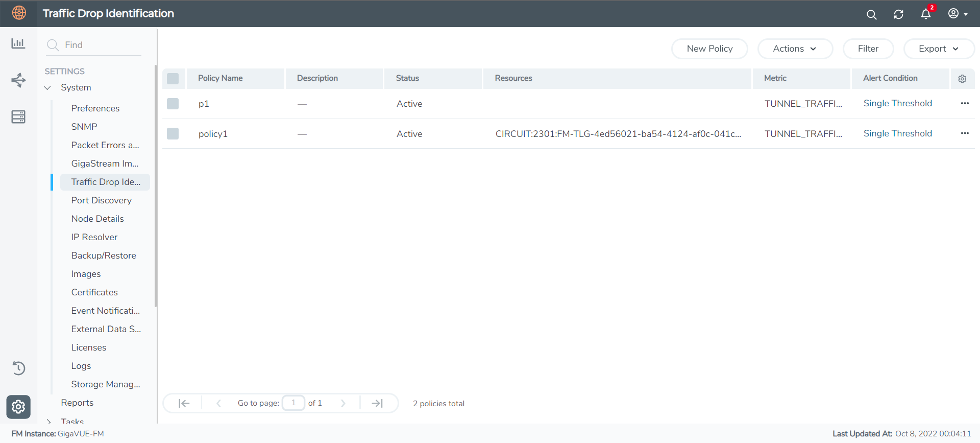Open Licenses settings page
Viewport: 980px width, 443px height.
(x=89, y=347)
